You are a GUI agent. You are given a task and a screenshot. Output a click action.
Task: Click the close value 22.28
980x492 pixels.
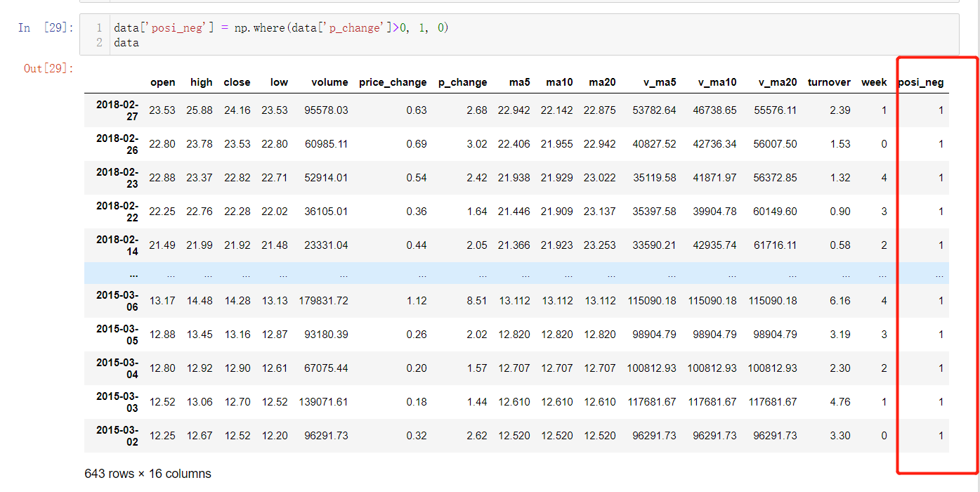237,212
